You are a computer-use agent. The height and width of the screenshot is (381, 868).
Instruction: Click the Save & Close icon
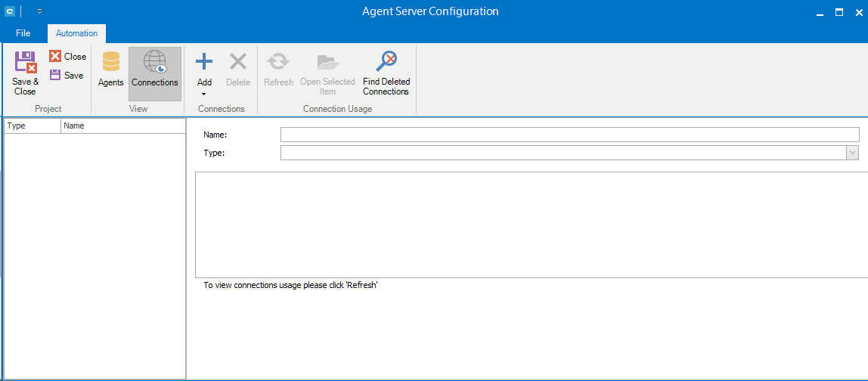tap(25, 62)
